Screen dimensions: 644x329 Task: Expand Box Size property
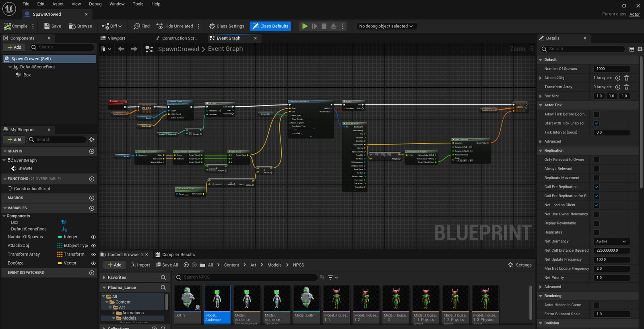541,96
